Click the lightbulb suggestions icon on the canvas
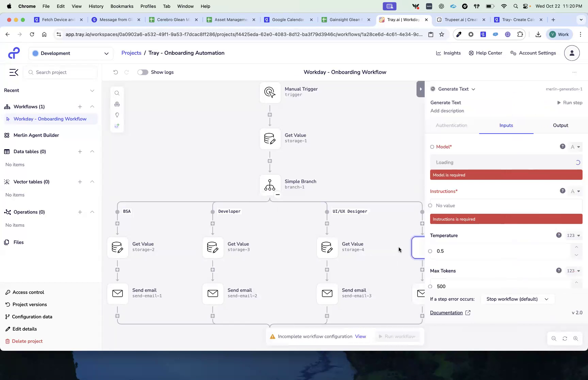Screen dimensions: 588x380 tap(117, 115)
